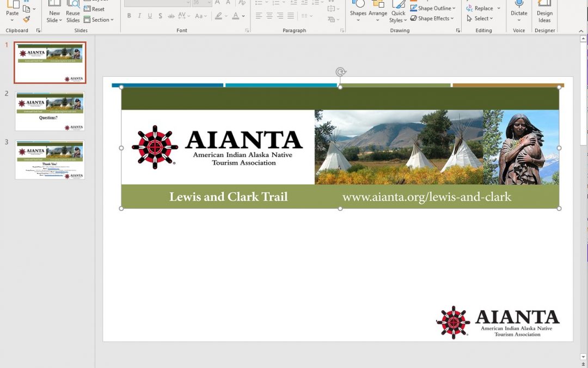This screenshot has height=368, width=588.
Task: Click the font name box
Action: 157,3
